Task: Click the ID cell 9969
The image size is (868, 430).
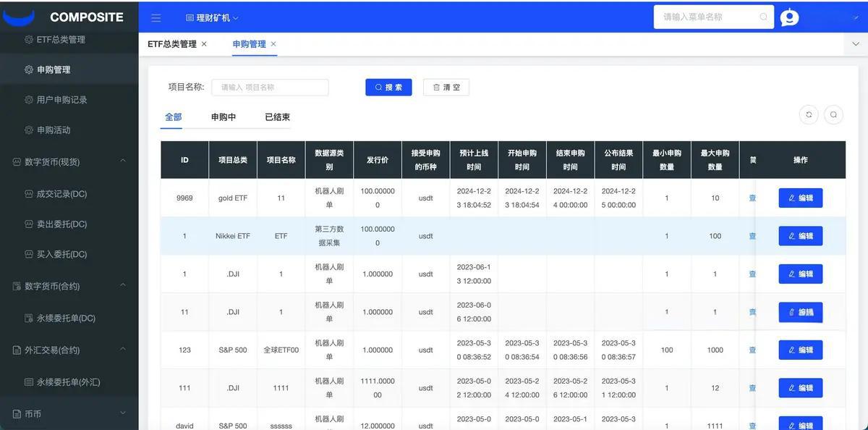Action: tap(184, 198)
